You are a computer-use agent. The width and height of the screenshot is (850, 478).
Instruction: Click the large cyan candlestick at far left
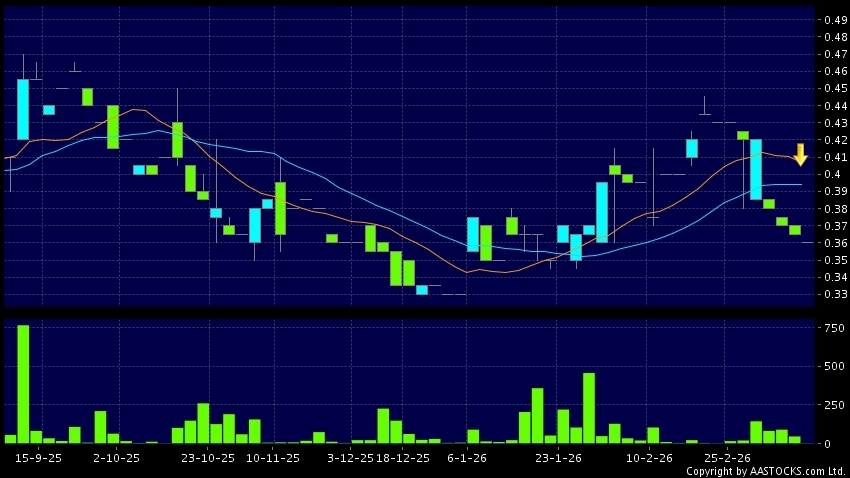click(23, 109)
